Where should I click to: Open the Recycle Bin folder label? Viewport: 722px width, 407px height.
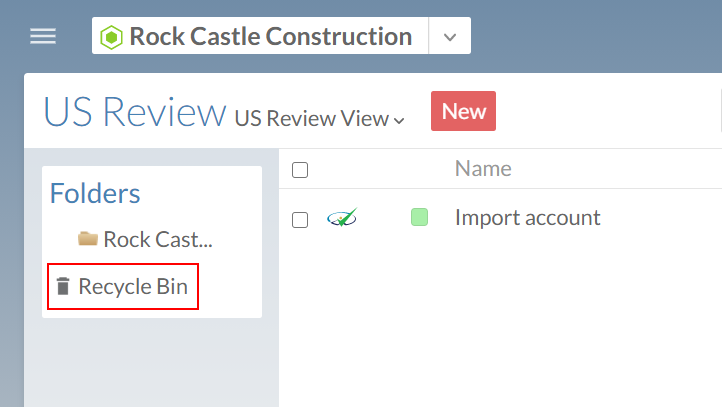point(133,287)
